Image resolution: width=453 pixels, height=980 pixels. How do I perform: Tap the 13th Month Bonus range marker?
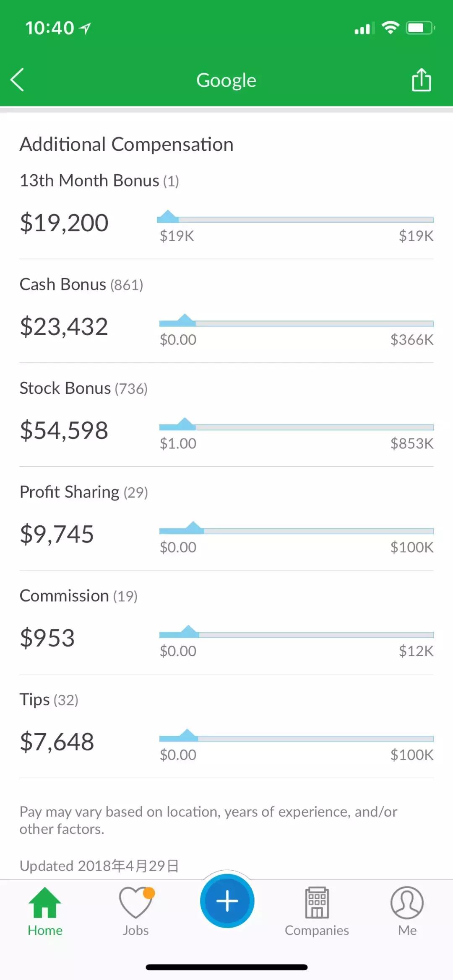click(x=168, y=217)
